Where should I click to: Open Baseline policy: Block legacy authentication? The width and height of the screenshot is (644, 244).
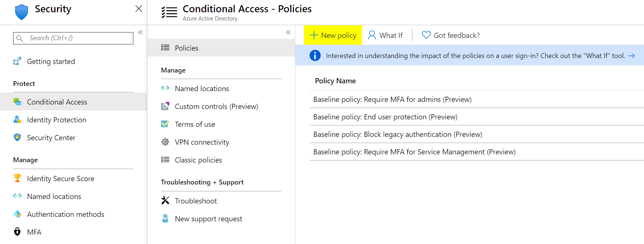(397, 134)
